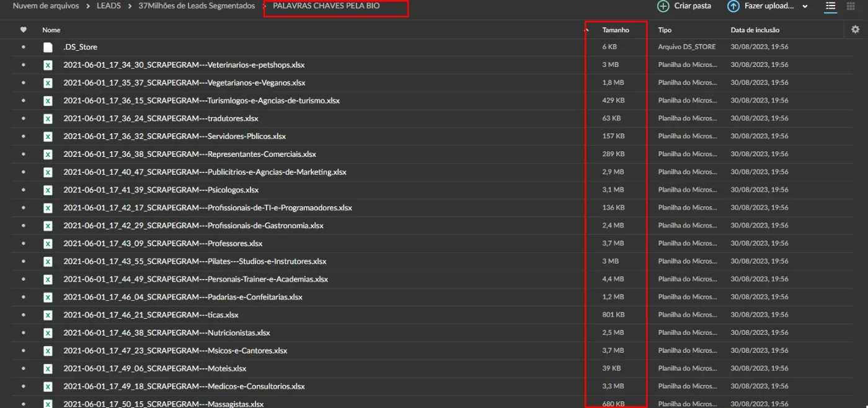
Task: Toggle favorite dot for Medicos-e-Consultorios row
Action: (24, 386)
